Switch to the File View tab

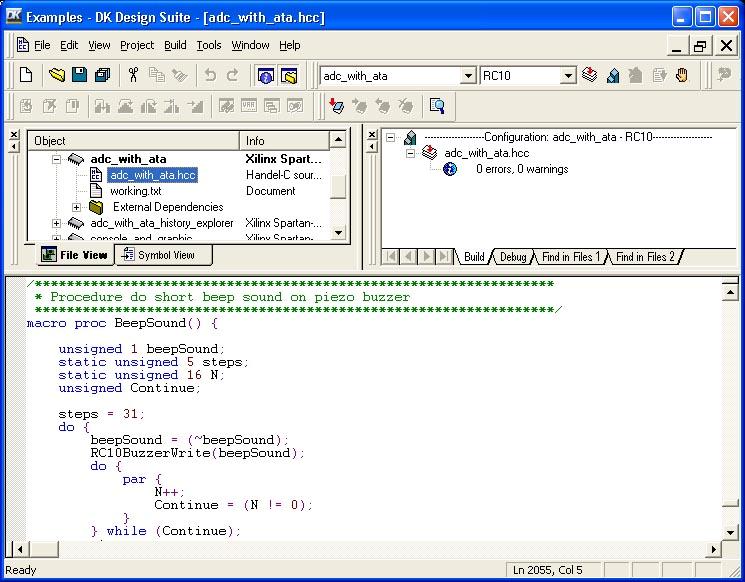tap(75, 255)
